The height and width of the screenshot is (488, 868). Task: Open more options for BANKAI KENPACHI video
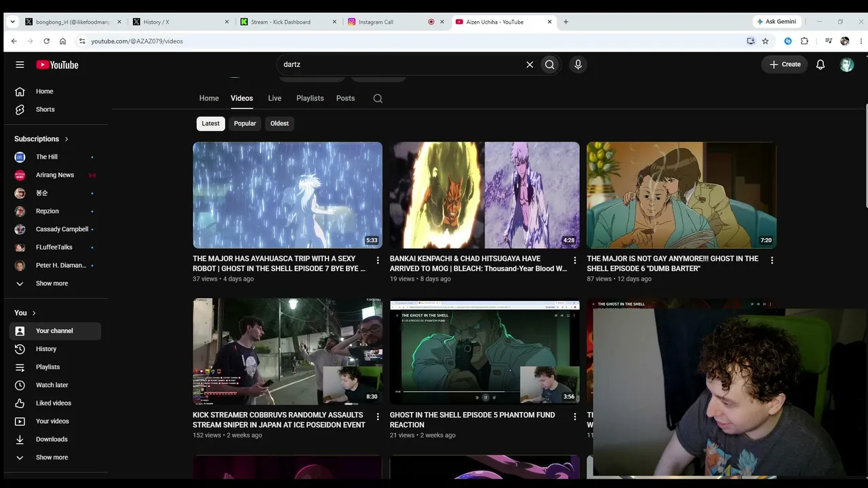[575, 260]
